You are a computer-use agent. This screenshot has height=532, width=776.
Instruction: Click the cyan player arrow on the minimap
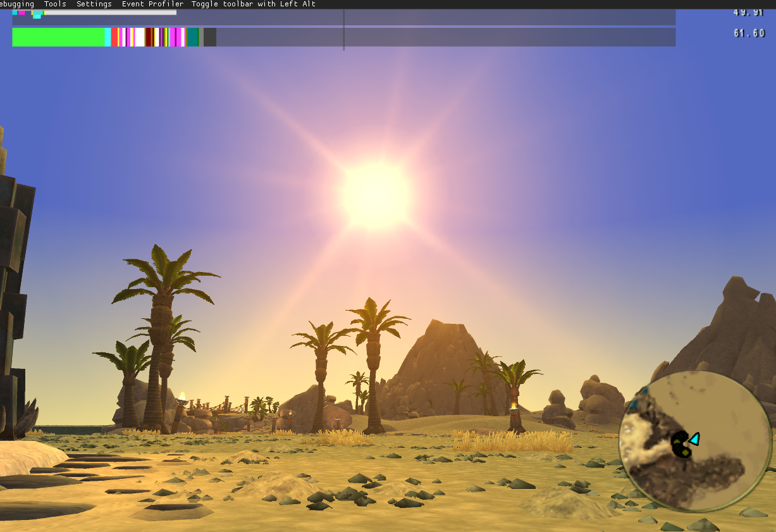694,438
